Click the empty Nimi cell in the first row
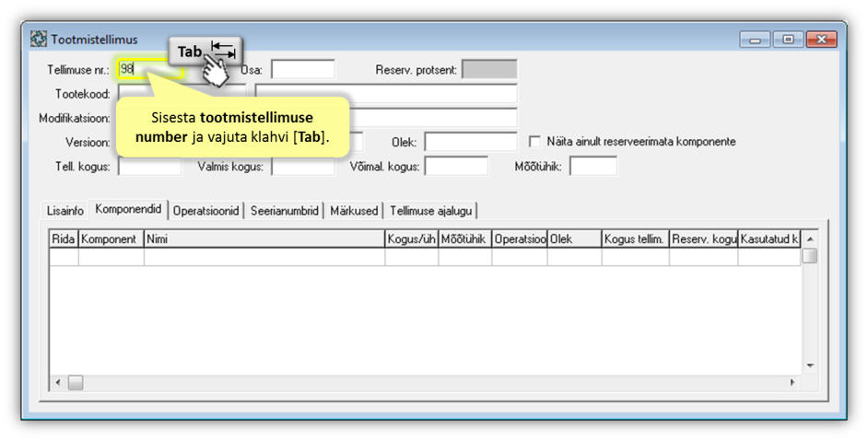868x441 pixels. pyautogui.click(x=264, y=257)
